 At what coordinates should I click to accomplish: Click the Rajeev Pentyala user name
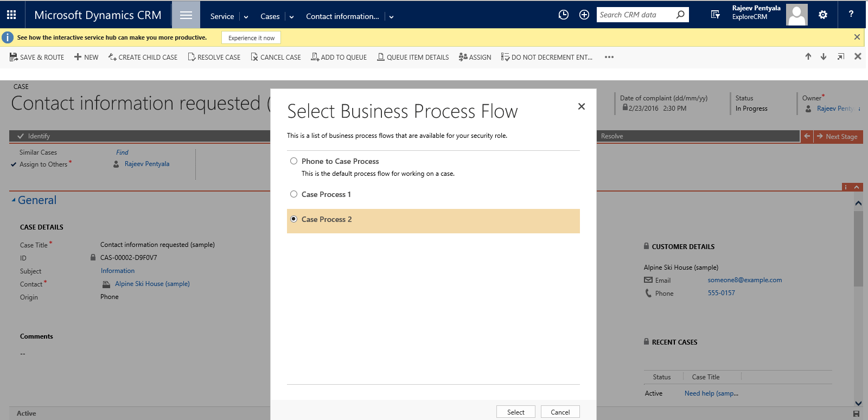[756, 8]
